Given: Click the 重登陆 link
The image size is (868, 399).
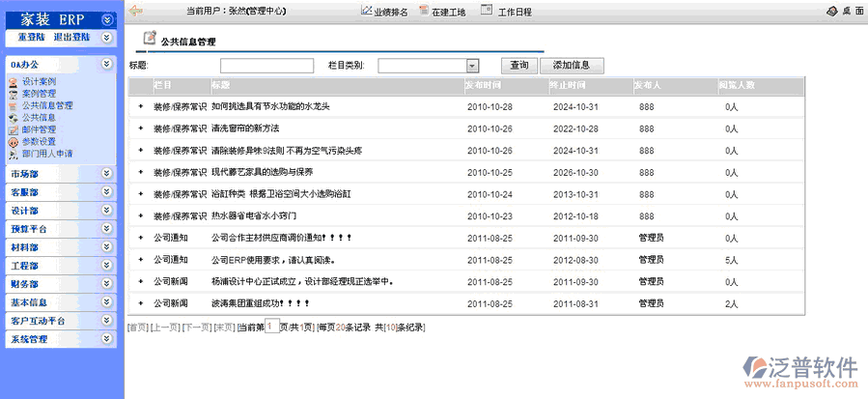Looking at the screenshot, I should pyautogui.click(x=31, y=38).
